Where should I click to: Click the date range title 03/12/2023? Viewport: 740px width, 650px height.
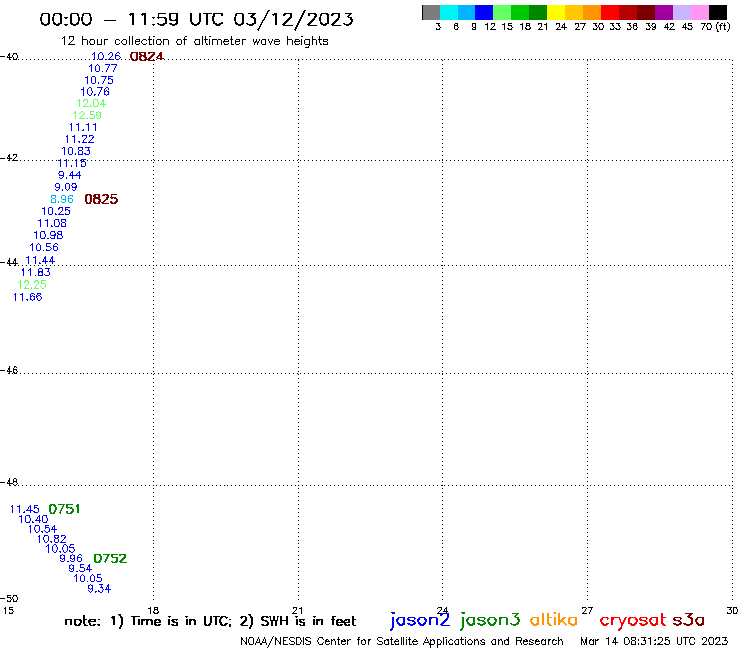point(196,19)
